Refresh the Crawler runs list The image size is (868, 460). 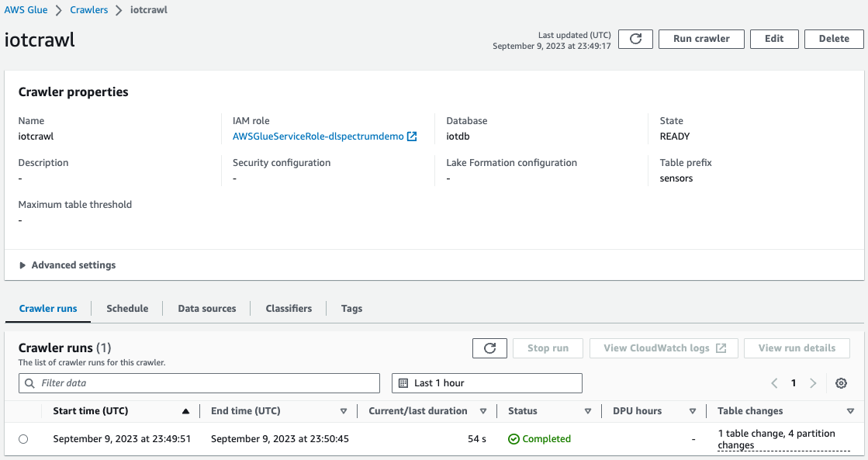click(489, 348)
